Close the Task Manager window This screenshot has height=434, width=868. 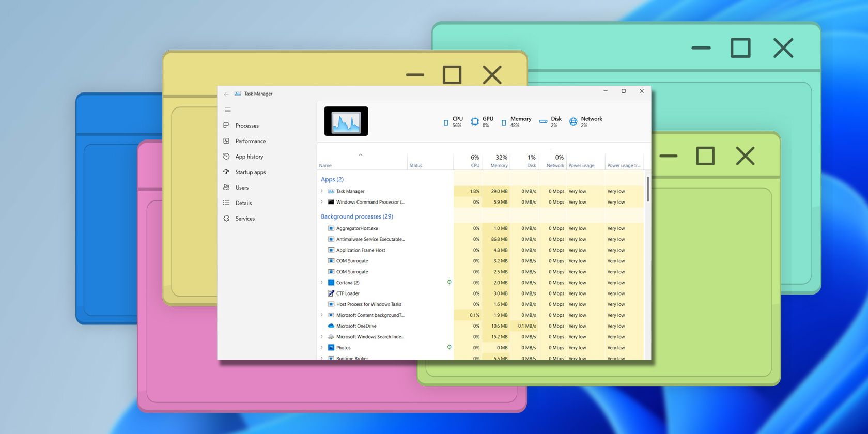[x=642, y=91]
